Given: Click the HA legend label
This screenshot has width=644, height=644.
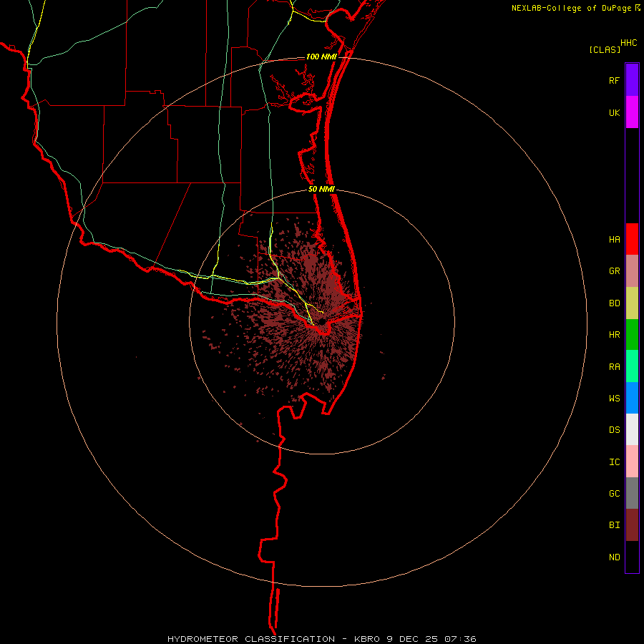Looking at the screenshot, I should tap(614, 239).
